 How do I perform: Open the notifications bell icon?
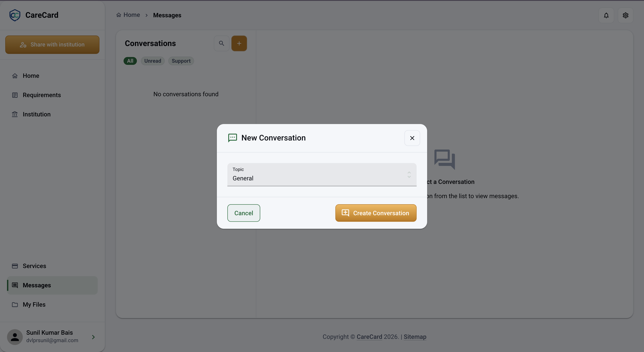(606, 15)
